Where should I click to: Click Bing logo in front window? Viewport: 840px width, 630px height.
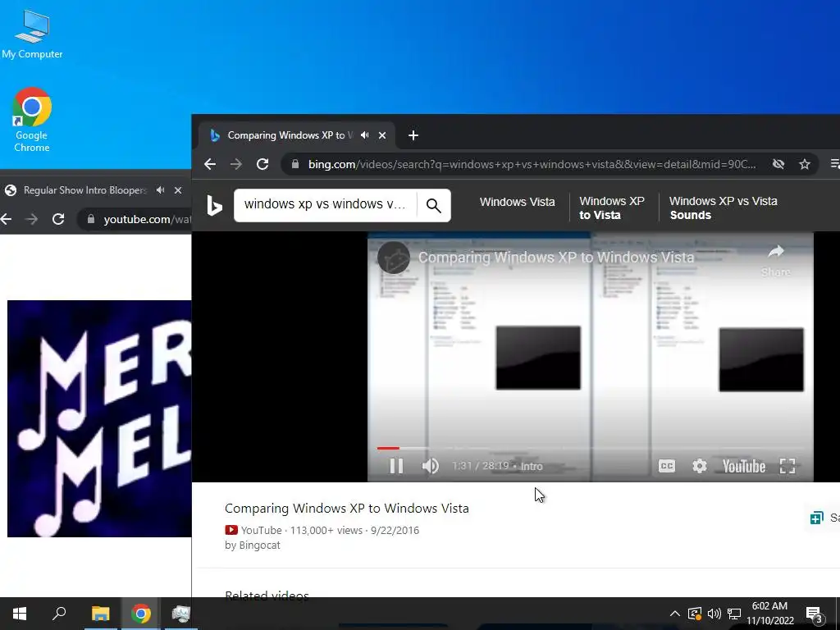point(214,205)
